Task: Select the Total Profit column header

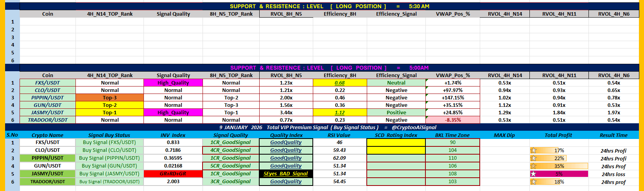Action: [559, 135]
